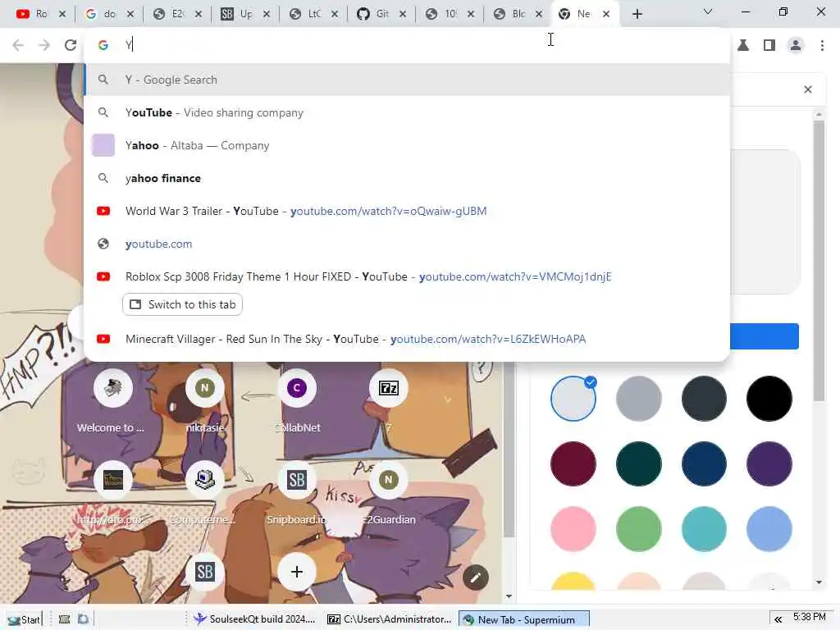Select the maroon color swatch
This screenshot has width=840, height=630.
(x=573, y=464)
